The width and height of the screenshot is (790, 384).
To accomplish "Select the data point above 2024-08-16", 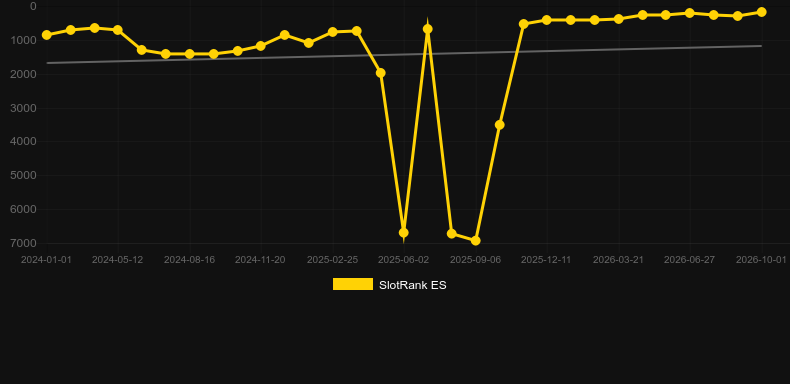I will pyautogui.click(x=190, y=54).
